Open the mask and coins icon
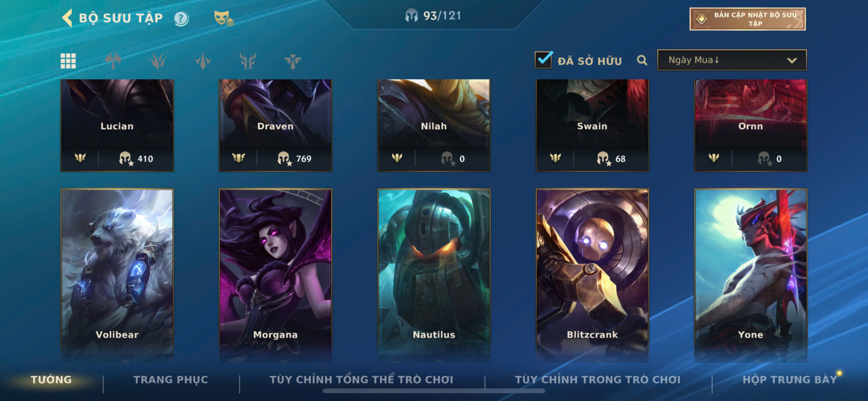This screenshot has height=401, width=868. pyautogui.click(x=223, y=18)
